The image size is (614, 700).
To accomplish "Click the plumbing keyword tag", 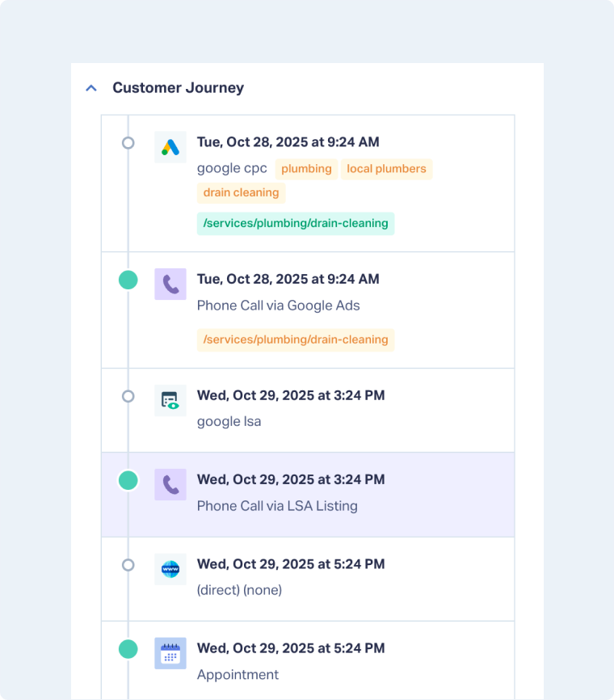I will [306, 169].
